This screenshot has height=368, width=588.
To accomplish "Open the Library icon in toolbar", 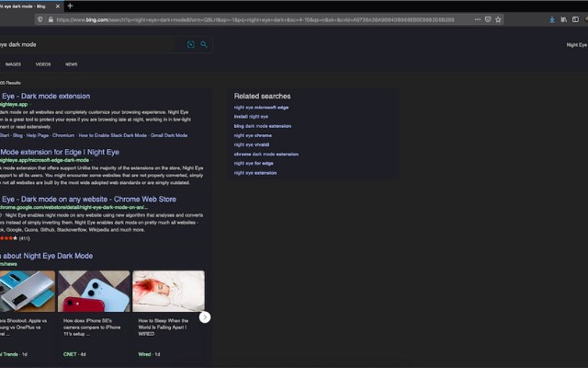I will click(x=563, y=19).
